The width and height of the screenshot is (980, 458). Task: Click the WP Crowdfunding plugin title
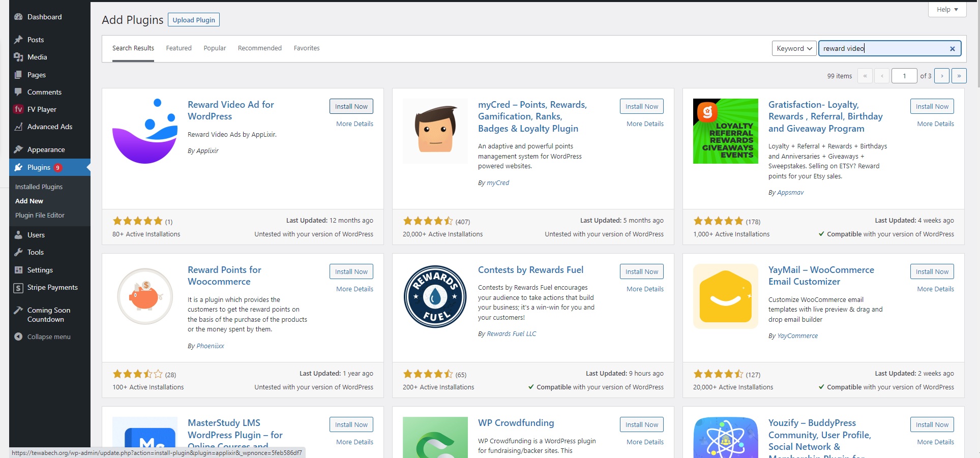516,423
